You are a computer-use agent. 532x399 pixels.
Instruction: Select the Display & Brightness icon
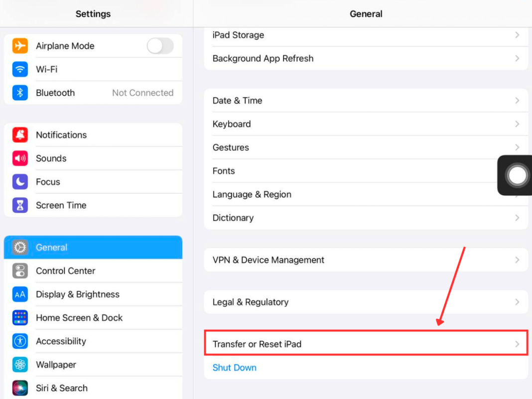tap(20, 294)
